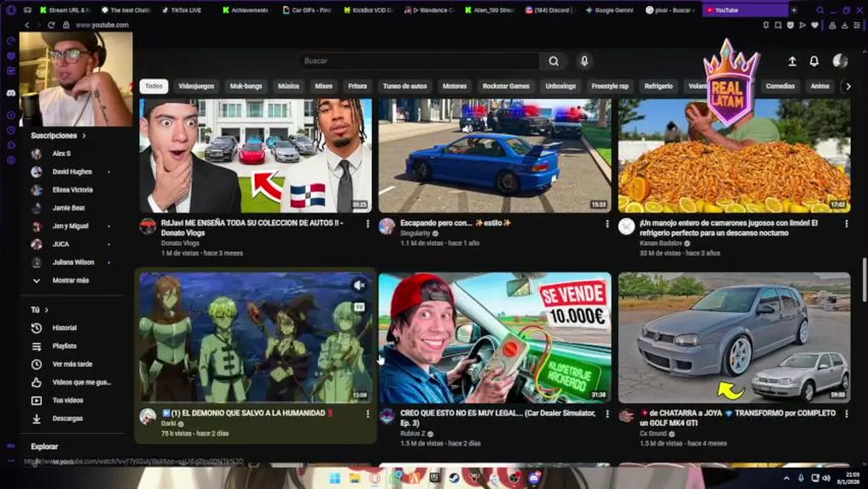This screenshot has width=868, height=489.
Task: Click the page vertical scrollbar
Action: tap(864, 278)
